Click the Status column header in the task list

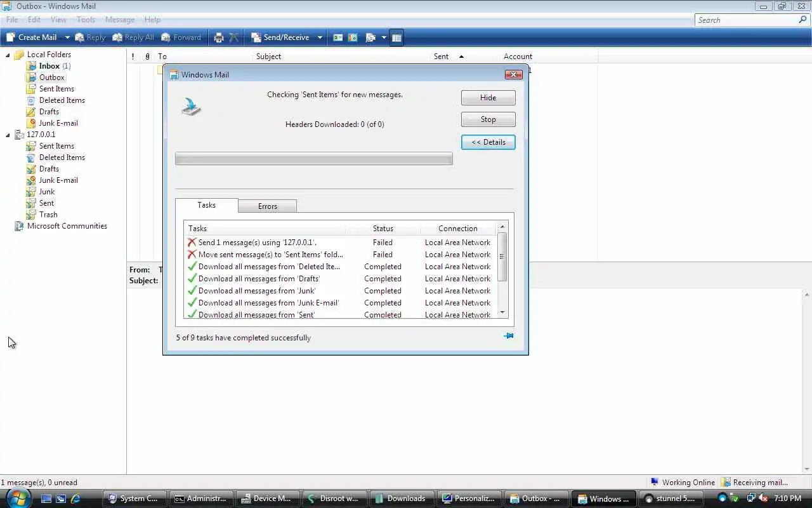383,229
